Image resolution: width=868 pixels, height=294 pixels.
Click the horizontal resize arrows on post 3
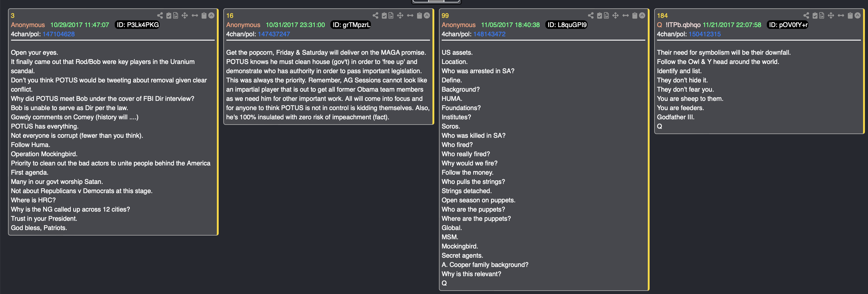(195, 15)
